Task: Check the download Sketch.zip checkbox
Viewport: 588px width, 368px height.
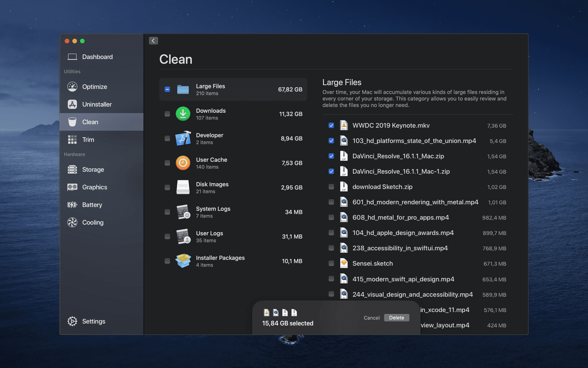Action: 331,187
